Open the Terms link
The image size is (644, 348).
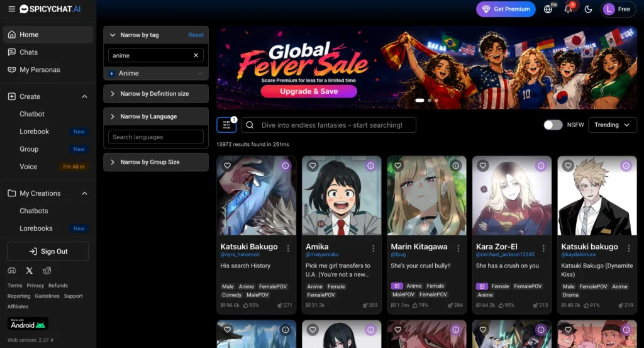pos(15,286)
